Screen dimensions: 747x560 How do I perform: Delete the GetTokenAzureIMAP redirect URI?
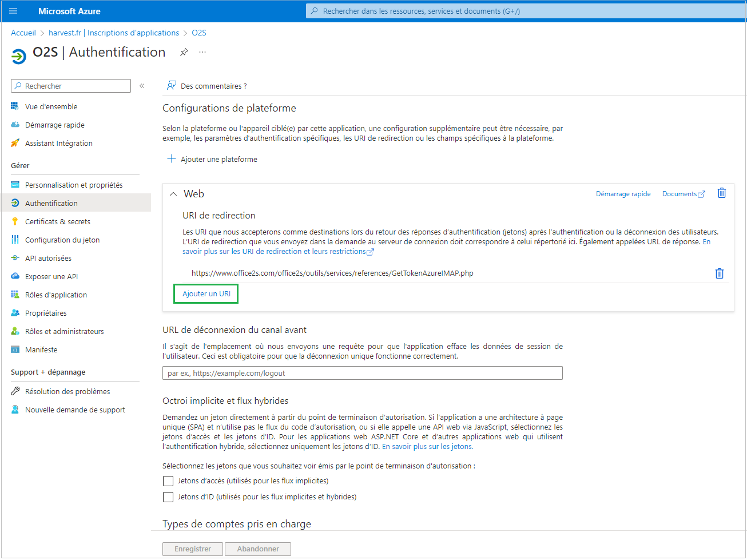719,273
